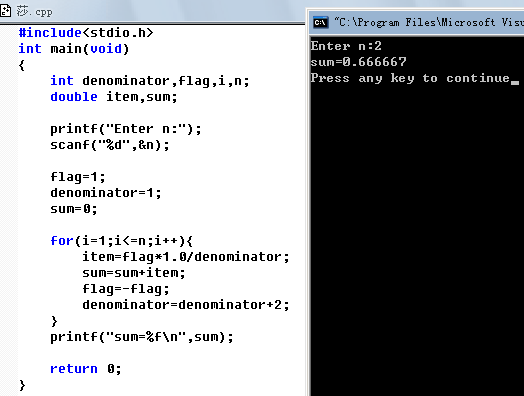Click console text 'Press any key to continue'
Screen dimensions: 524x396
point(410,78)
